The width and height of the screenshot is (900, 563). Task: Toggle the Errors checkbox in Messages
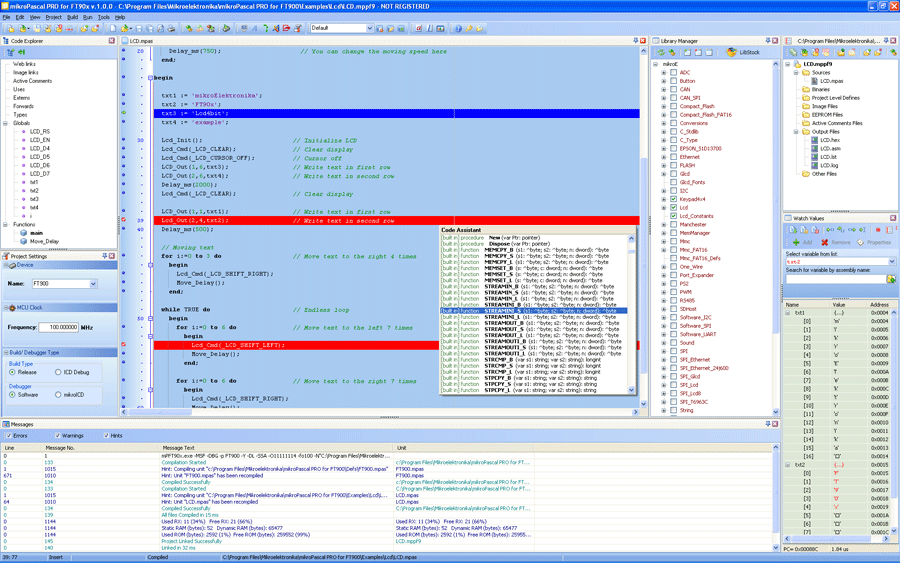(x=8, y=436)
